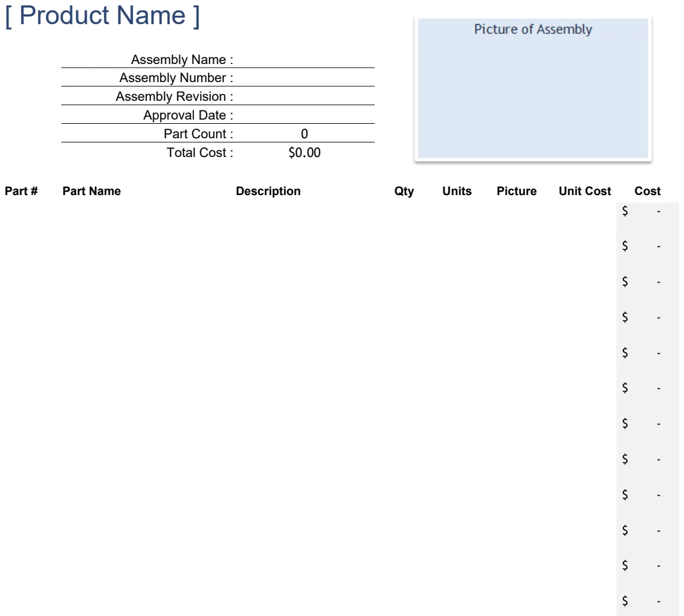Click the Part Count label
This screenshot has height=616, width=684.
tap(198, 134)
